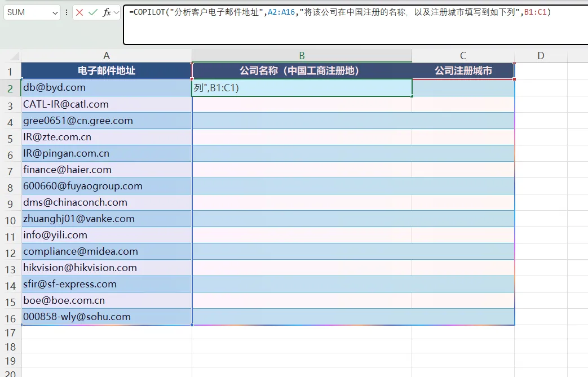Click cell 600660@fuyaogroup.com
588x377 pixels.
click(107, 186)
